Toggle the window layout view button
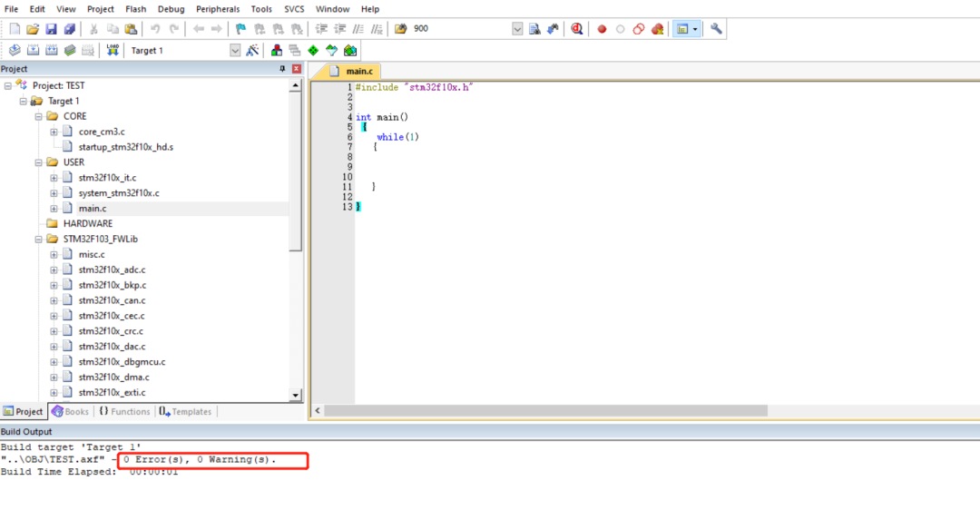980x510 pixels. pos(681,29)
